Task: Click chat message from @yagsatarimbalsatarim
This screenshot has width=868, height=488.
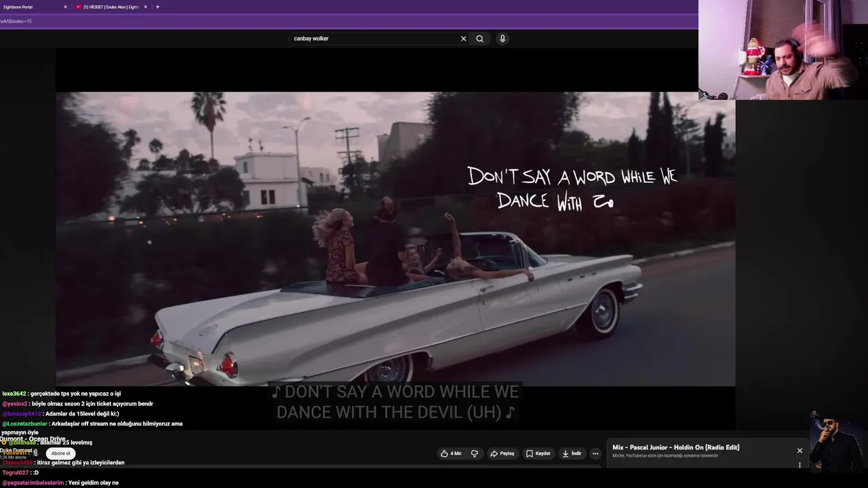Action: tap(60, 483)
